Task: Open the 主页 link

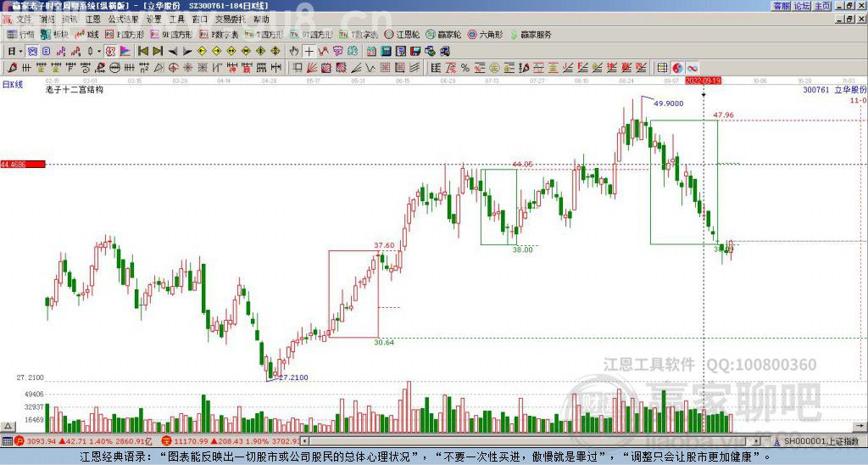Action: point(822,6)
